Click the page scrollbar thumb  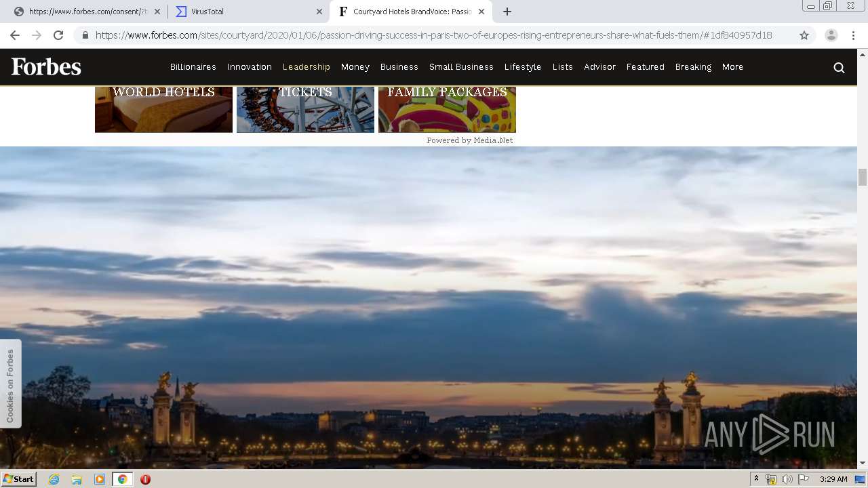[863, 177]
